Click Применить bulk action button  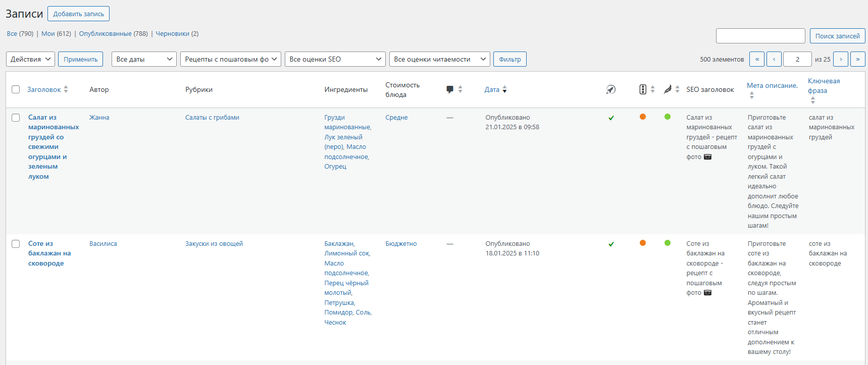pos(80,59)
